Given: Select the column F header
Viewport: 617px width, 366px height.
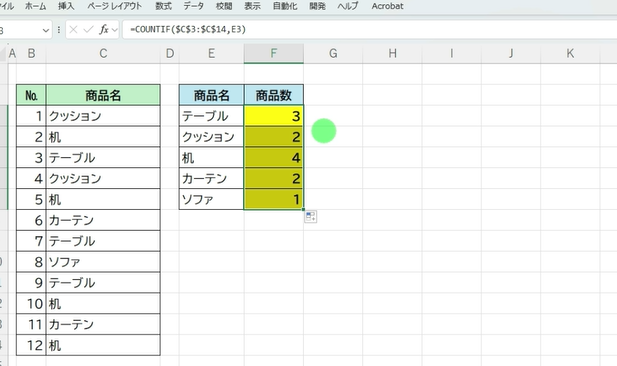Looking at the screenshot, I should click(x=274, y=53).
